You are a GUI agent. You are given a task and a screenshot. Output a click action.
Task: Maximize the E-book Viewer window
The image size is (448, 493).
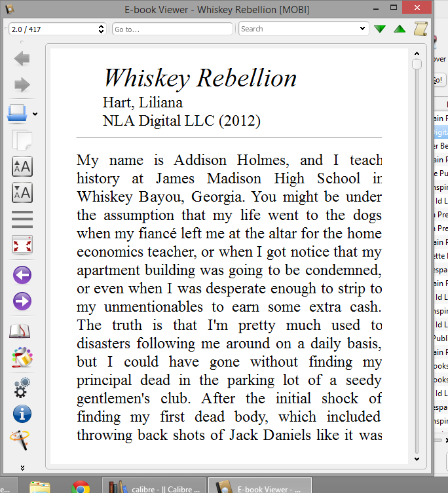tap(394, 8)
